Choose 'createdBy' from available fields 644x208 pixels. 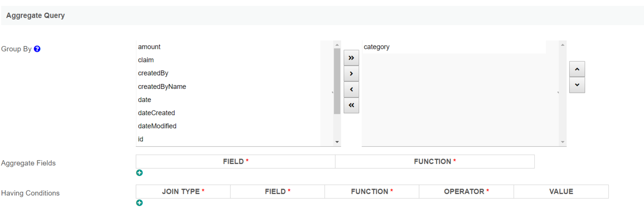[x=153, y=73]
